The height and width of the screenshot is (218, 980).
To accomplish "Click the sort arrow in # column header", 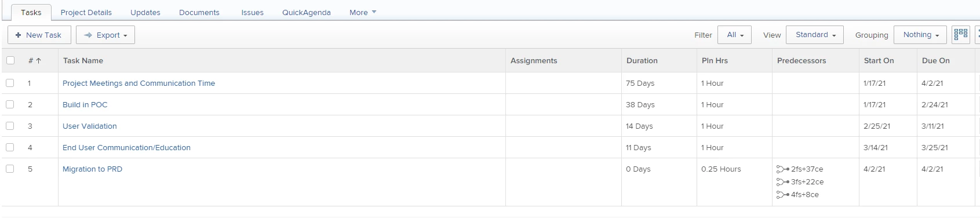I will (x=39, y=60).
